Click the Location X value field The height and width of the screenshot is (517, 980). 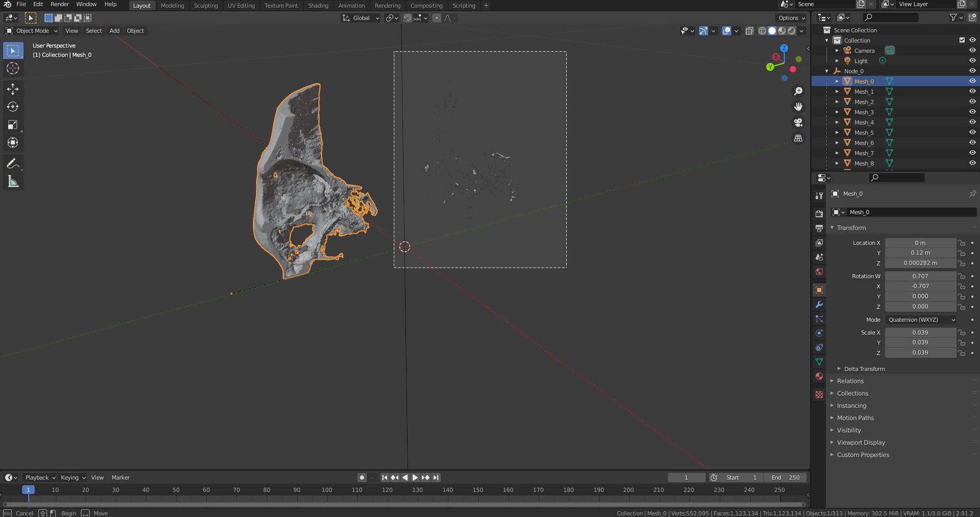point(920,243)
